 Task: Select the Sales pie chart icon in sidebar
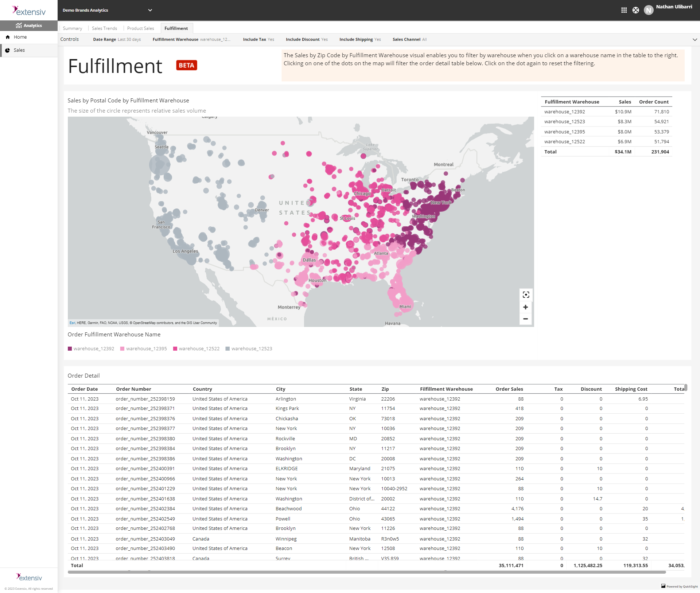point(8,50)
